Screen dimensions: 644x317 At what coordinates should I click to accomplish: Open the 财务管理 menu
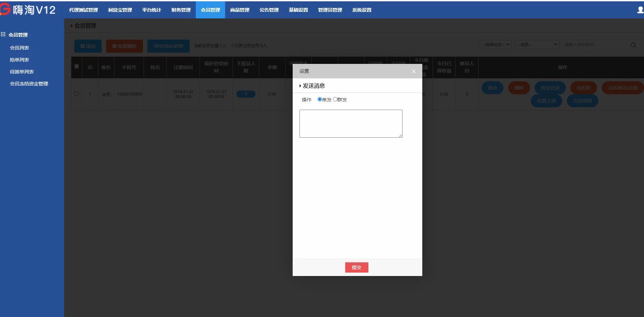tap(181, 10)
